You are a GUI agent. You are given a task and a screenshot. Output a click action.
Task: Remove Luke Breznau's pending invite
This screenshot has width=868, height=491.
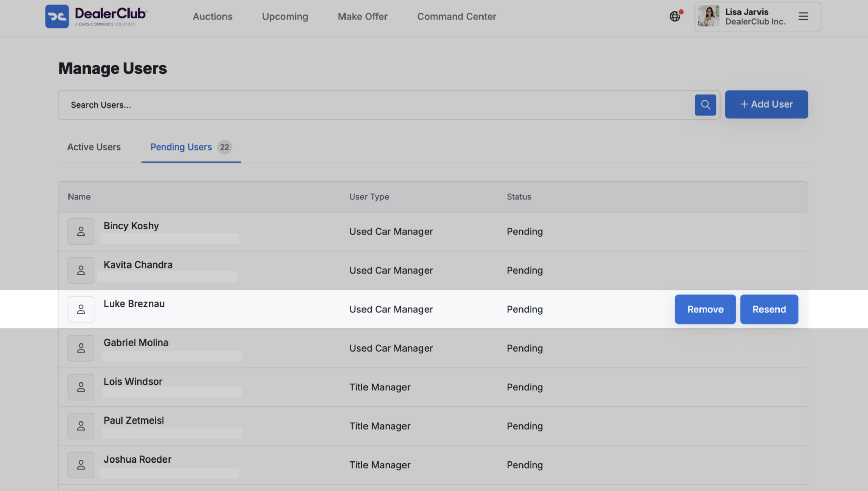pos(705,309)
